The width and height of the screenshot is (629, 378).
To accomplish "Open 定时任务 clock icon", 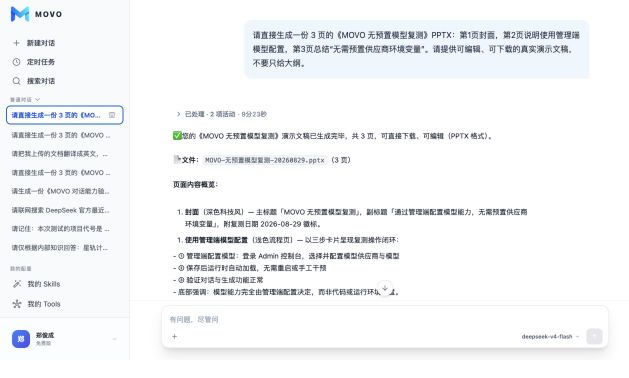I will (x=16, y=62).
